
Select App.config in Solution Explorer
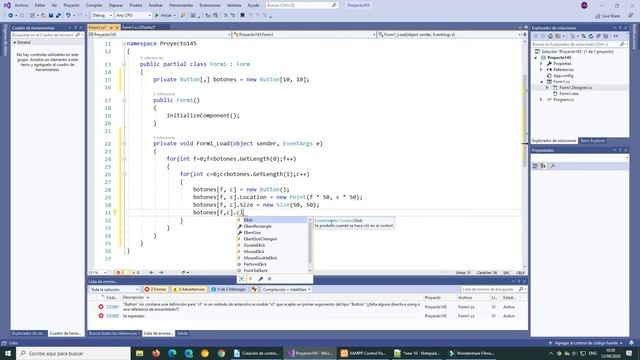tap(563, 76)
